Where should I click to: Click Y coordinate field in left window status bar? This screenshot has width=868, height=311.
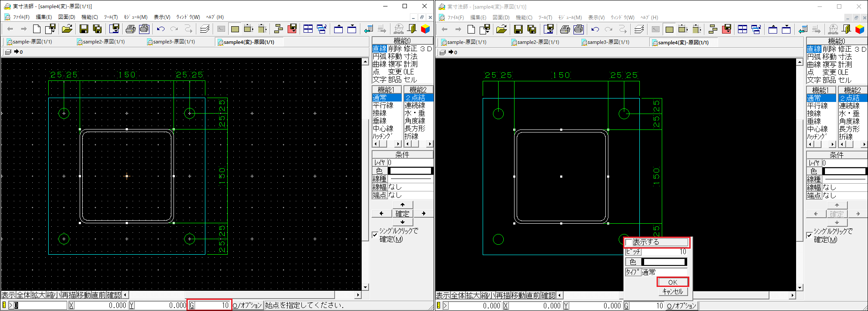pyautogui.click(x=161, y=305)
